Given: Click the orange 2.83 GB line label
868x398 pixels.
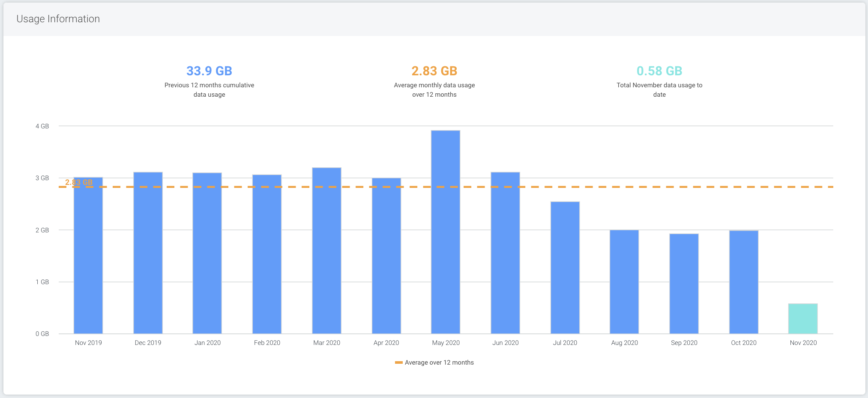Looking at the screenshot, I should pos(79,182).
